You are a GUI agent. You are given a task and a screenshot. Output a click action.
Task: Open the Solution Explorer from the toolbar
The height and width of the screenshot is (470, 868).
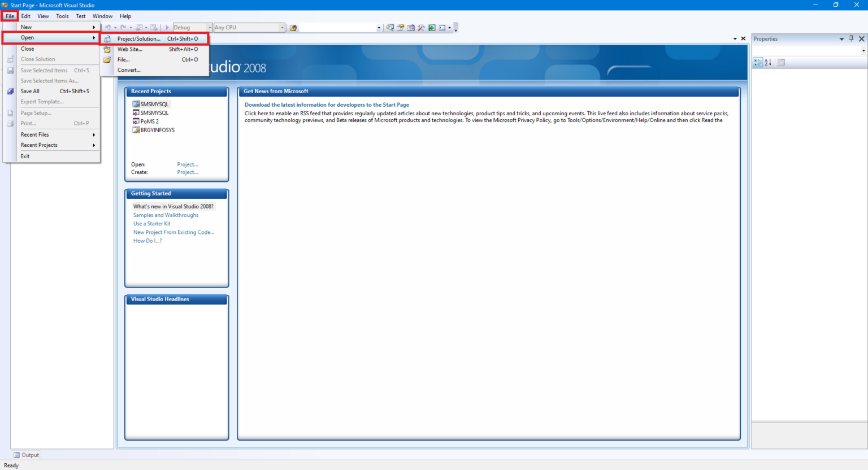click(391, 27)
